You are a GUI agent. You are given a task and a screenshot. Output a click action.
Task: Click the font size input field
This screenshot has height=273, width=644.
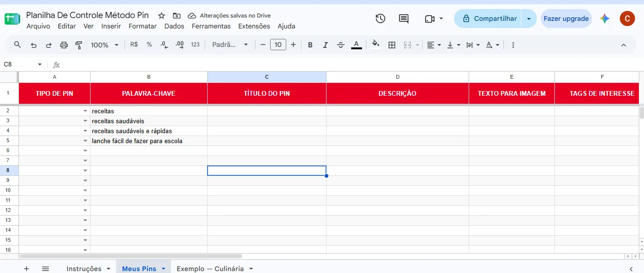[278, 45]
